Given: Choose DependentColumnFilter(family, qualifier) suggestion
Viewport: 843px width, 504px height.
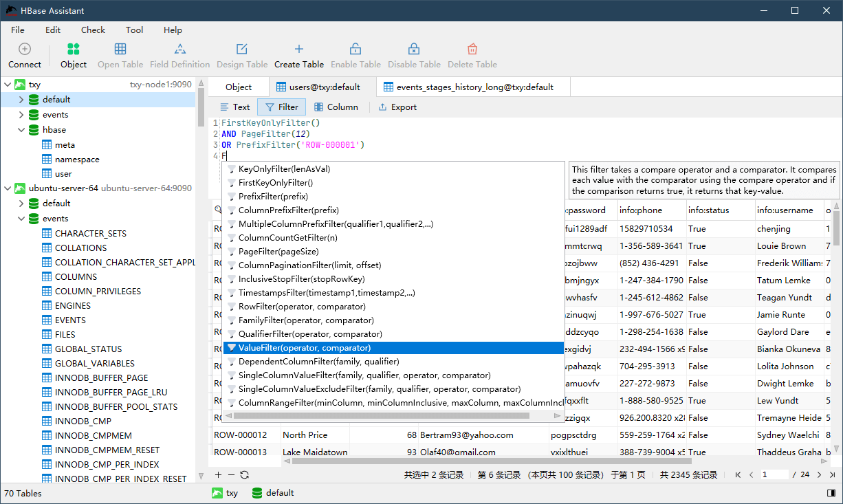Looking at the screenshot, I should [x=393, y=362].
